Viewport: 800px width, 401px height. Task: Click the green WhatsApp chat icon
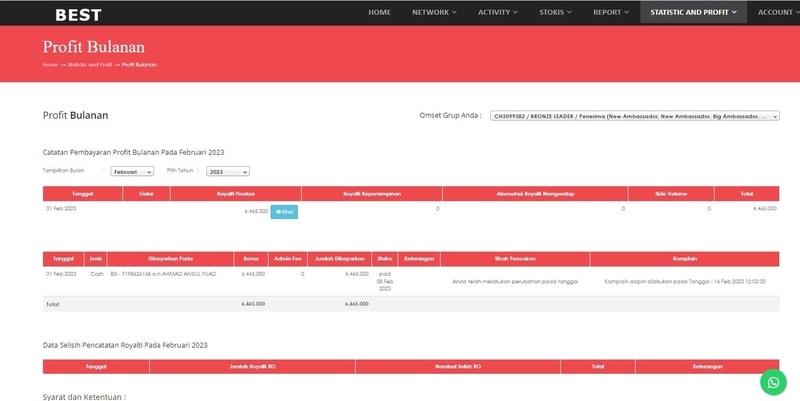772,382
